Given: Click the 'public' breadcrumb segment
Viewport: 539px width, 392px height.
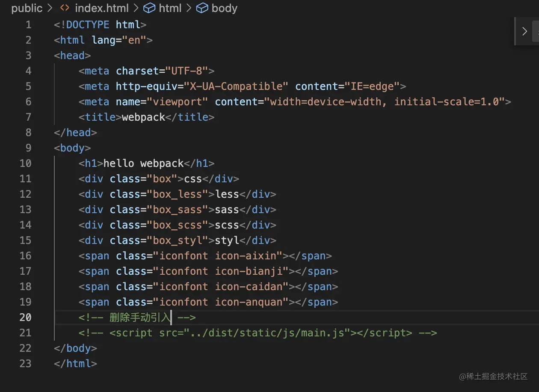Looking at the screenshot, I should click(x=27, y=8).
